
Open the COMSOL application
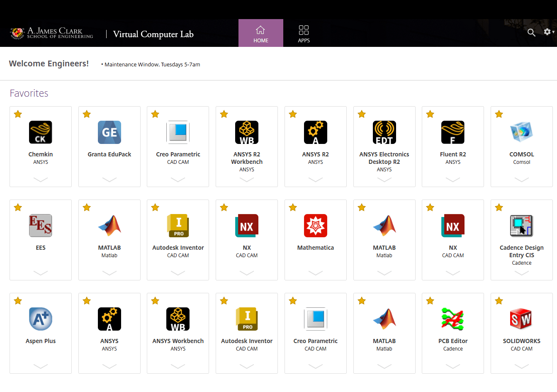pos(521,132)
